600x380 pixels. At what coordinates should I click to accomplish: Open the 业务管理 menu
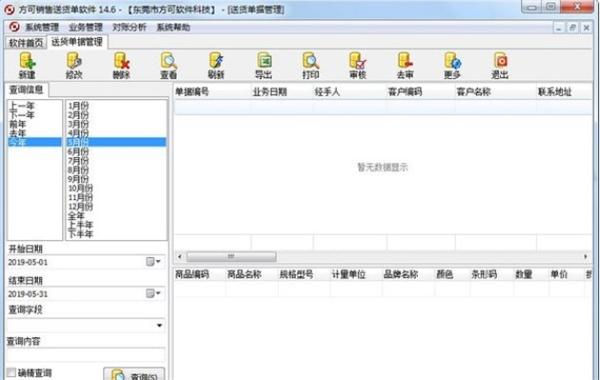(x=86, y=27)
